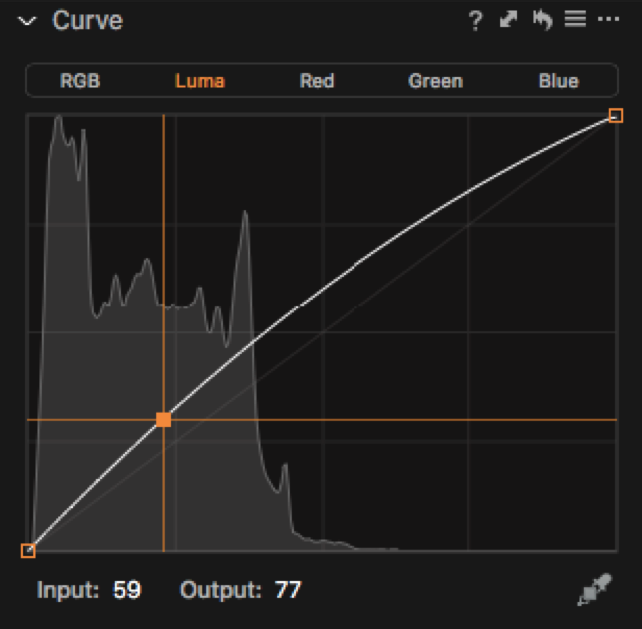Activate the curve point picker eyedropper
Image resolution: width=642 pixels, height=629 pixels.
click(x=595, y=590)
